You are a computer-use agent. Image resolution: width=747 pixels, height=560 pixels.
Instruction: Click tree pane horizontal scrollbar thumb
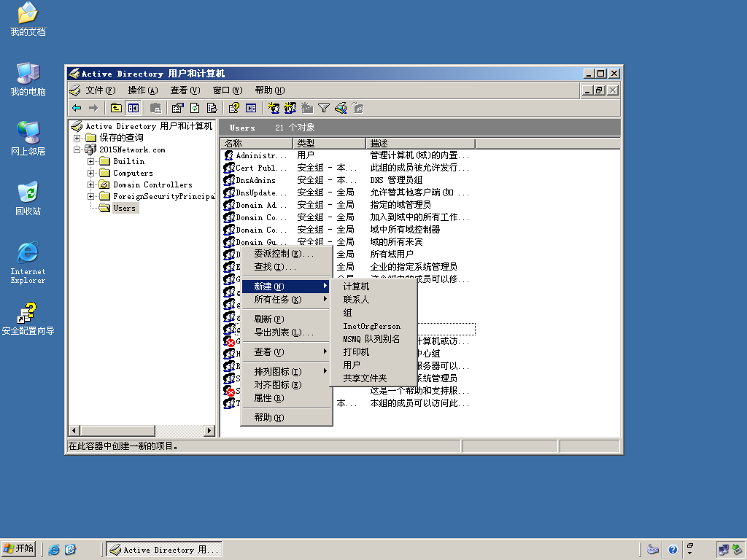pyautogui.click(x=117, y=430)
